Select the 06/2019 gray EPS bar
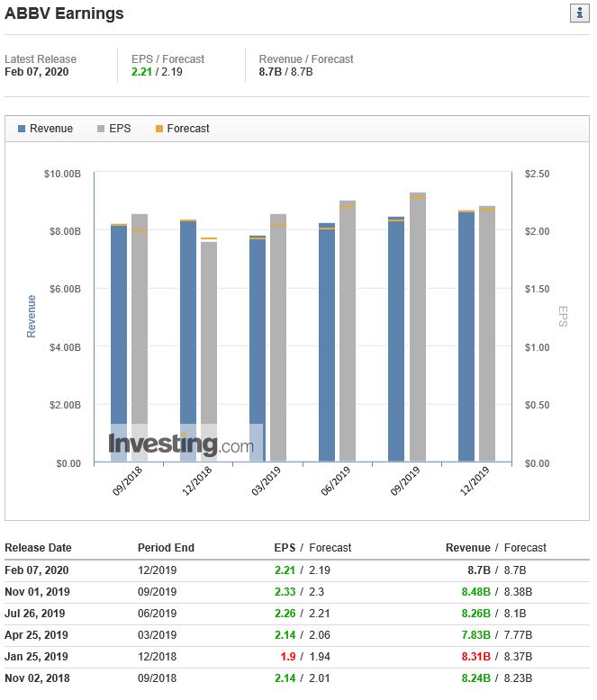Image resolution: width=597 pixels, height=700 pixels. point(348,331)
